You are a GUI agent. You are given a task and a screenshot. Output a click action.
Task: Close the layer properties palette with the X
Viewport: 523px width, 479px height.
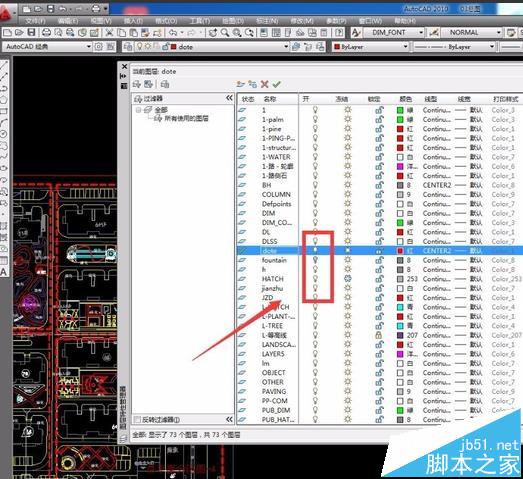click(x=124, y=66)
